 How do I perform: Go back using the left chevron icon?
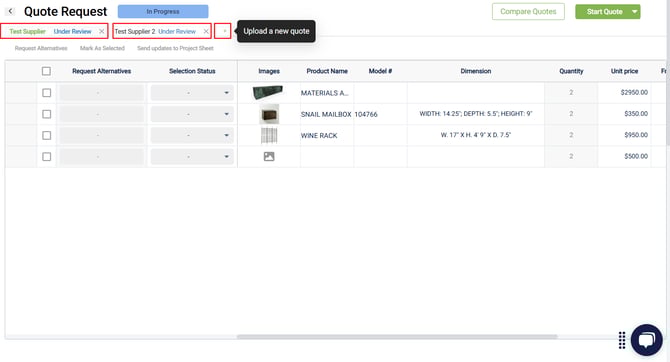click(10, 12)
